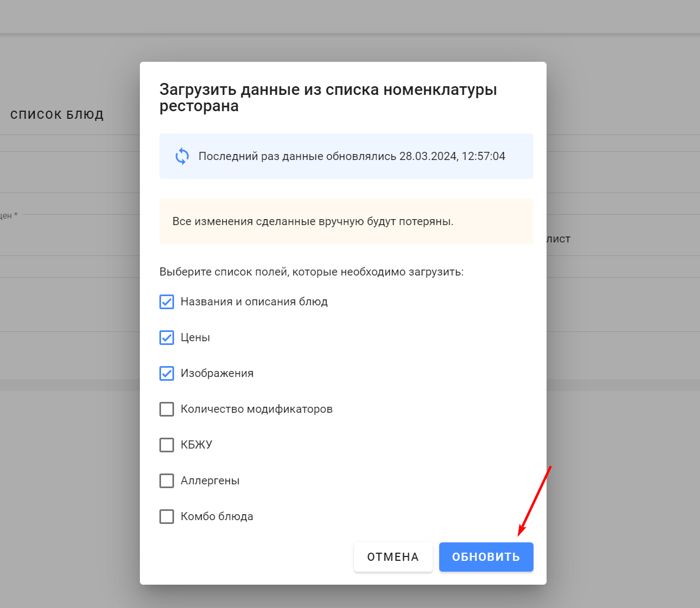Check the 'Аллергены' checkbox

pyautogui.click(x=166, y=481)
